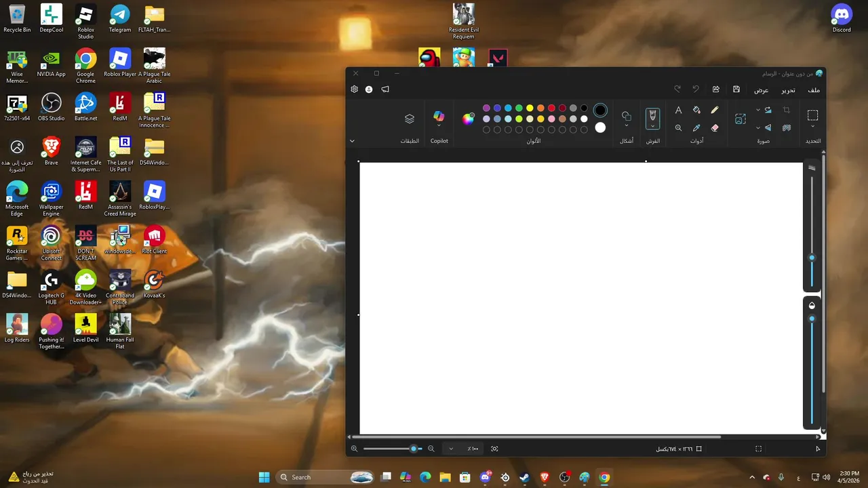The height and width of the screenshot is (488, 868).
Task: Click the feedback megaphone icon
Action: (x=385, y=89)
